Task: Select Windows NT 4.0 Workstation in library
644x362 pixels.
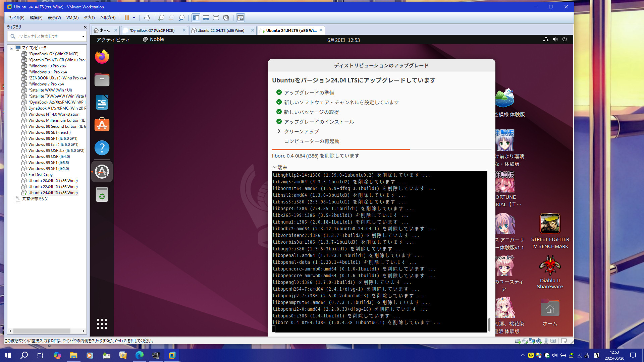Action: click(54, 114)
